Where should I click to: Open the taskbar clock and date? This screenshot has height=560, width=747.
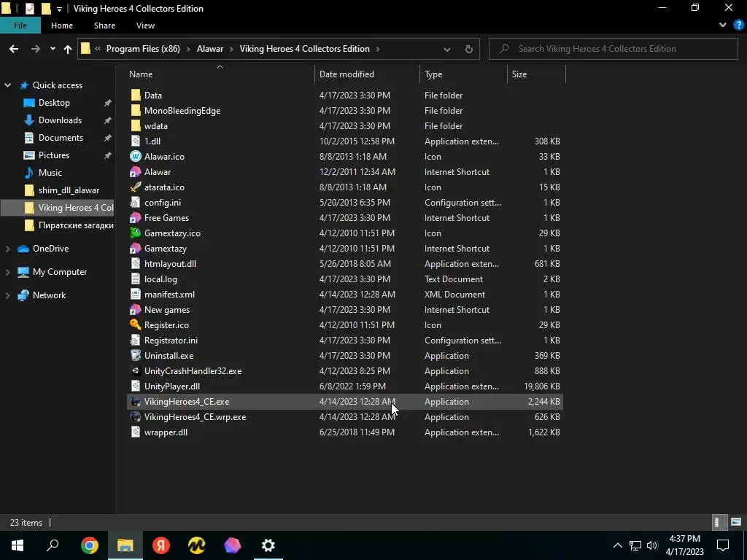pos(684,545)
